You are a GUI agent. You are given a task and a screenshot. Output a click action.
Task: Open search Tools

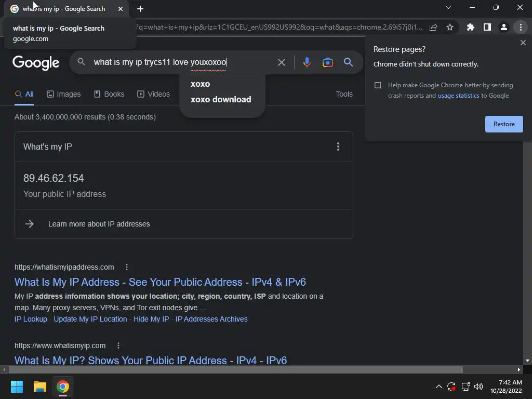pos(344,95)
